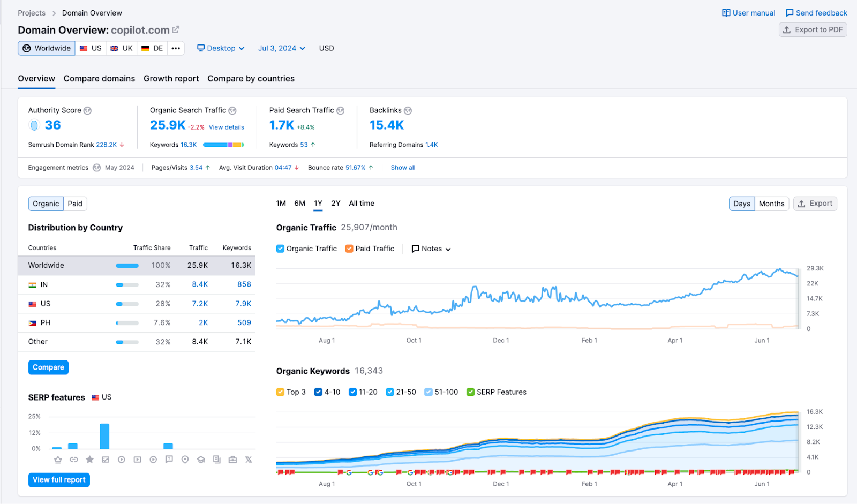Open the Compare by countries tab
Image resolution: width=857 pixels, height=504 pixels.
(x=251, y=79)
